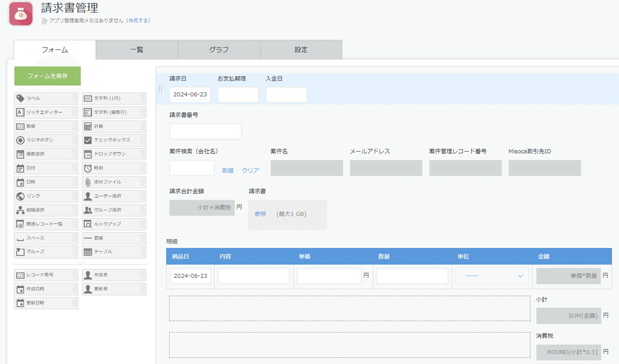
Task: Click the フォームを保存 button
Action: (x=47, y=76)
